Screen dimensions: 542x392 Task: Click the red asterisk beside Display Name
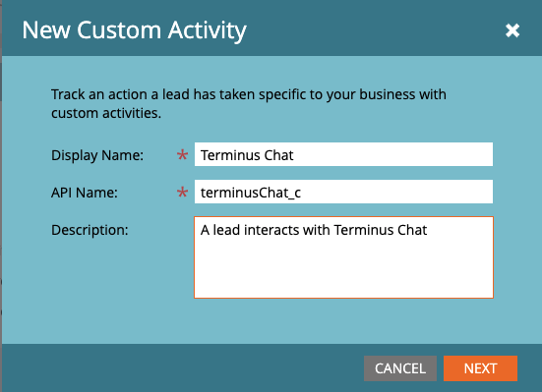(182, 154)
